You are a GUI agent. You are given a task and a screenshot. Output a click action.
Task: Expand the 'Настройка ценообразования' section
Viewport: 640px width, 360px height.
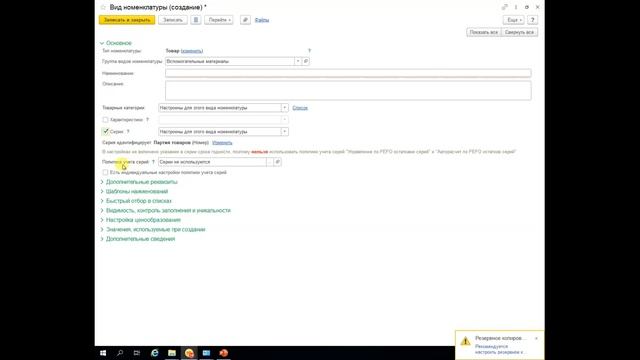[143, 220]
